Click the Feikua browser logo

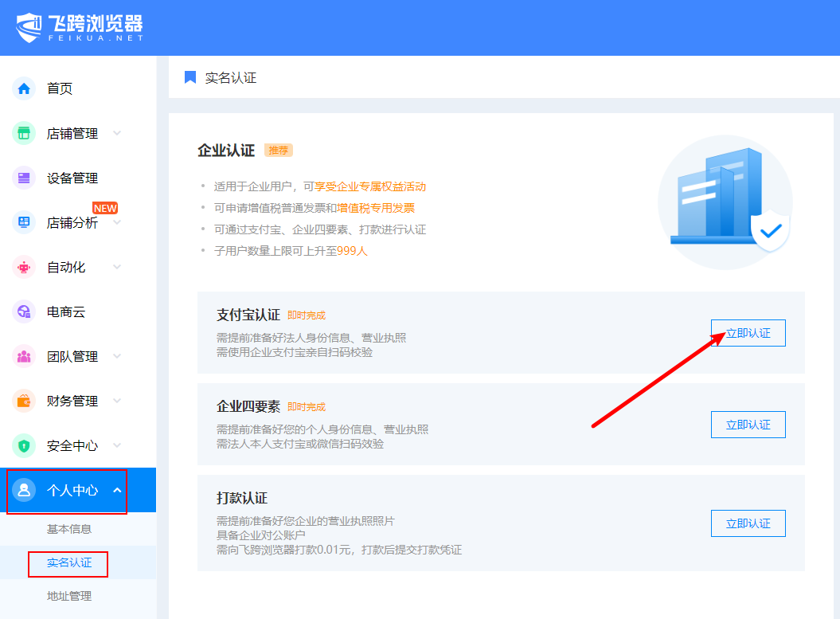[80, 27]
